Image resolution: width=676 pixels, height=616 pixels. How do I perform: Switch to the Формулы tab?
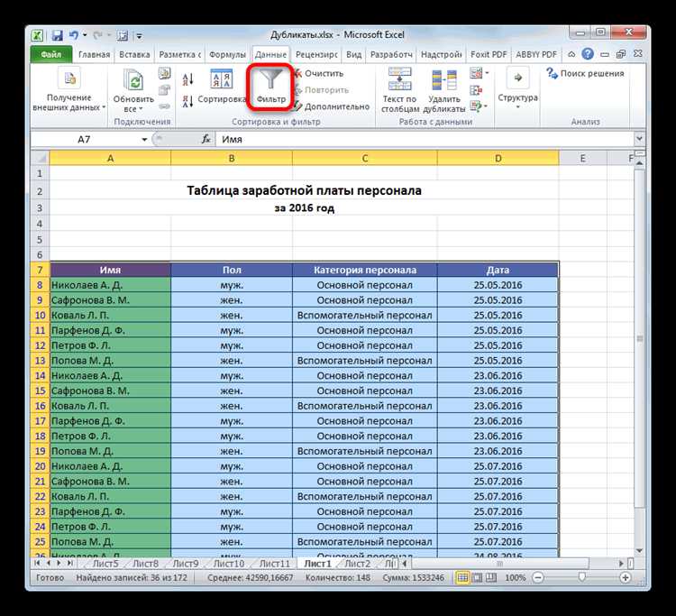pos(227,54)
